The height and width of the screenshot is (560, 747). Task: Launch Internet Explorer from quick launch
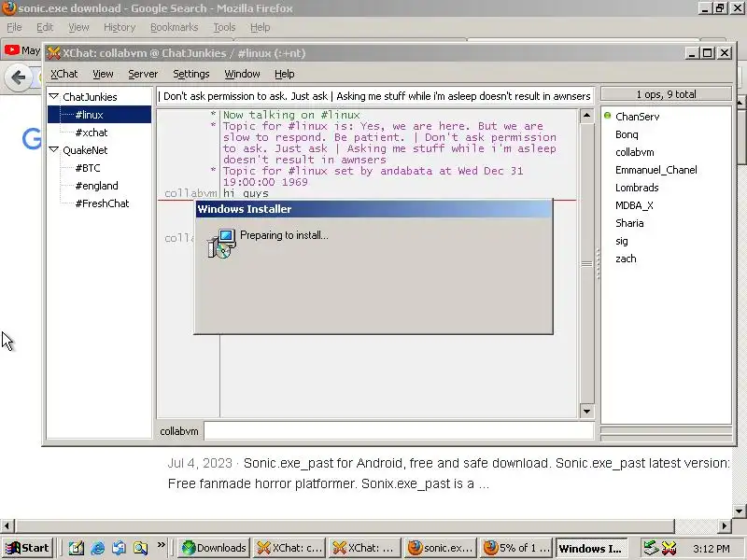pyautogui.click(x=98, y=548)
